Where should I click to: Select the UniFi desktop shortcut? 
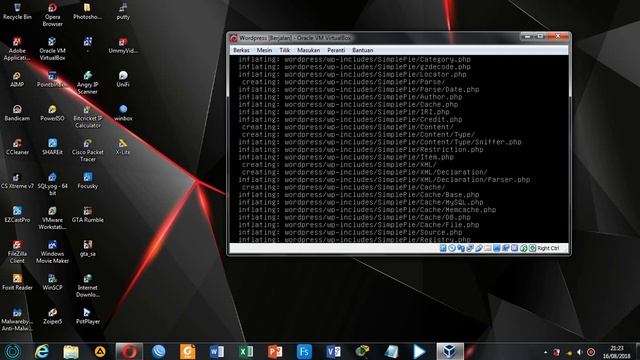[x=123, y=79]
